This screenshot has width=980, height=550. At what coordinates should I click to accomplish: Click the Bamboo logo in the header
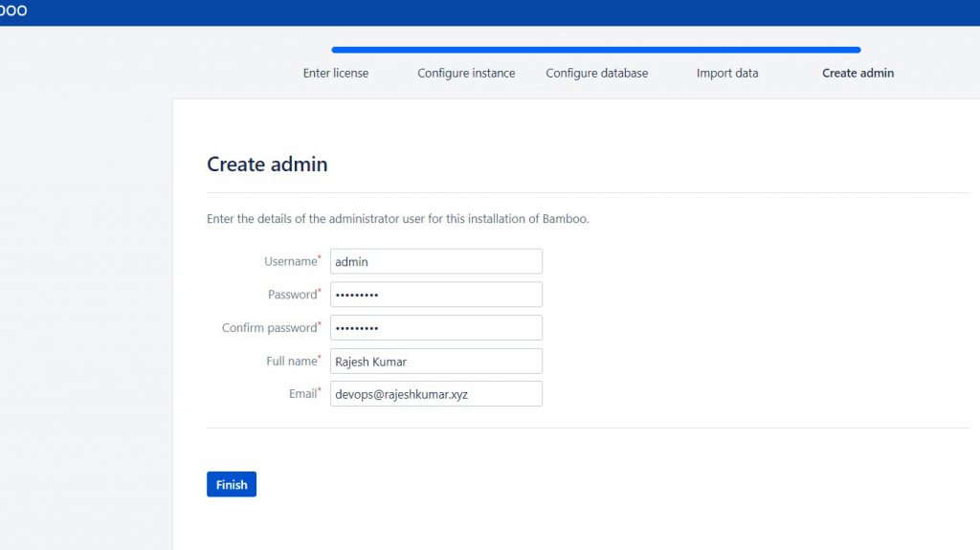pos(13,11)
